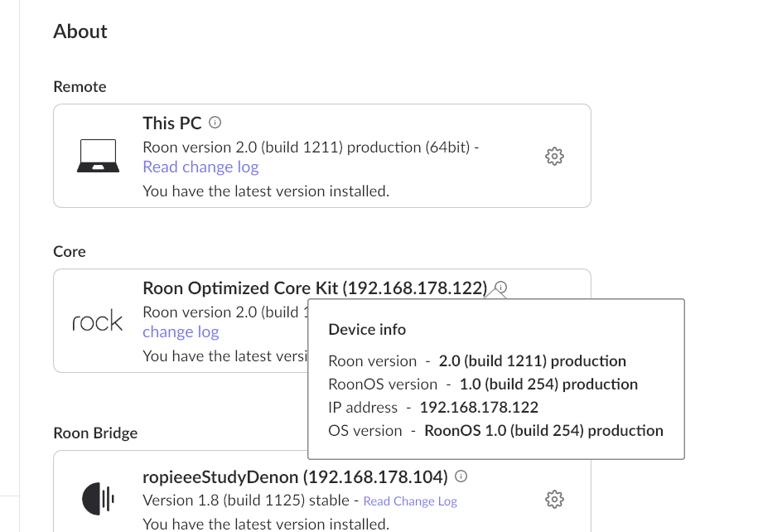Click the Roon version line in Device info
Screen dimensions: 758x532
(476, 360)
